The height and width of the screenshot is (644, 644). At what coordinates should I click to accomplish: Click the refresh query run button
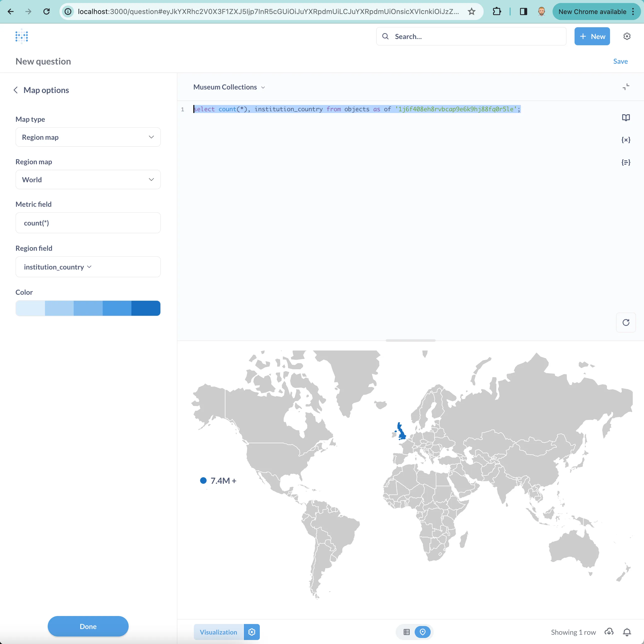point(626,322)
